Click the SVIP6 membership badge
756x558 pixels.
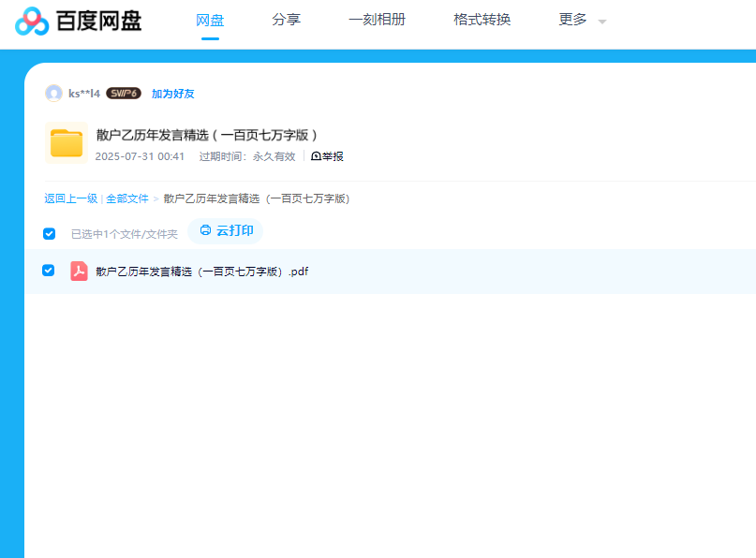point(124,94)
